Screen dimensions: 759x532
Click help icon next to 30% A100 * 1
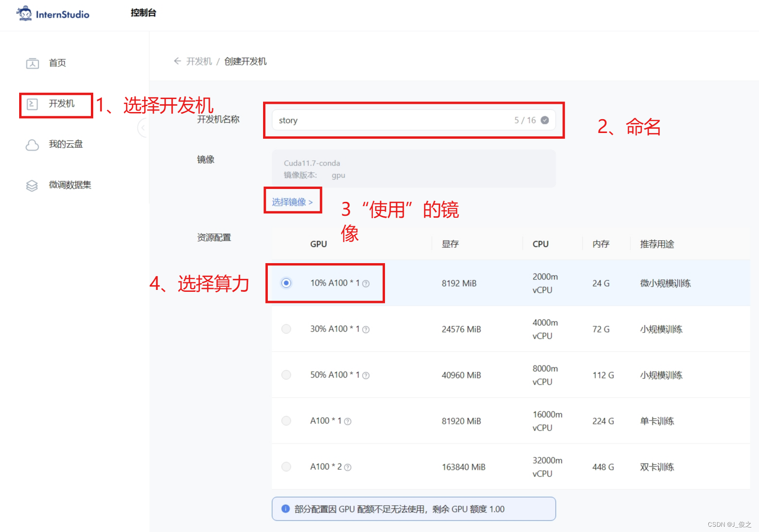point(366,330)
